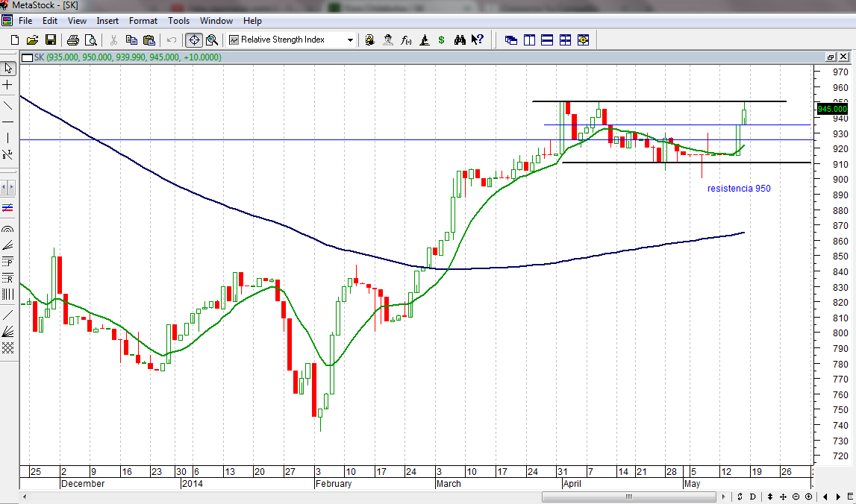Open the Tools menu

(x=178, y=21)
